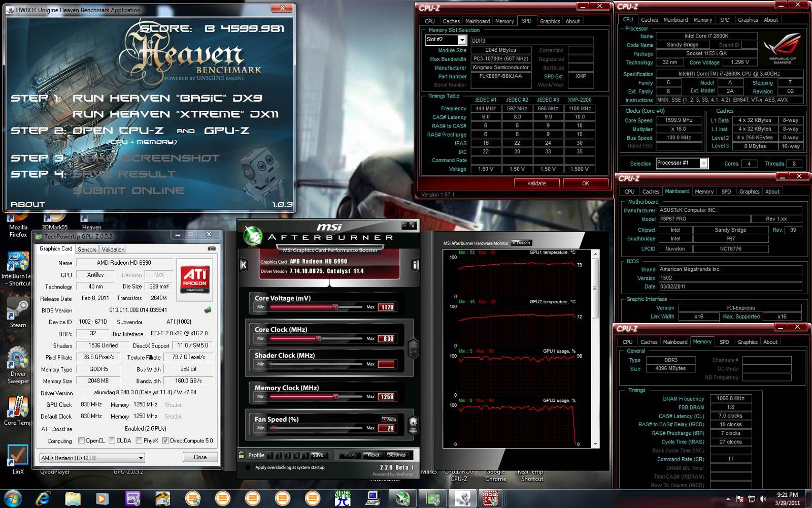Image resolution: width=812 pixels, height=508 pixels.
Task: Click the Kombustor K button in Afterburner
Action: coord(243,265)
